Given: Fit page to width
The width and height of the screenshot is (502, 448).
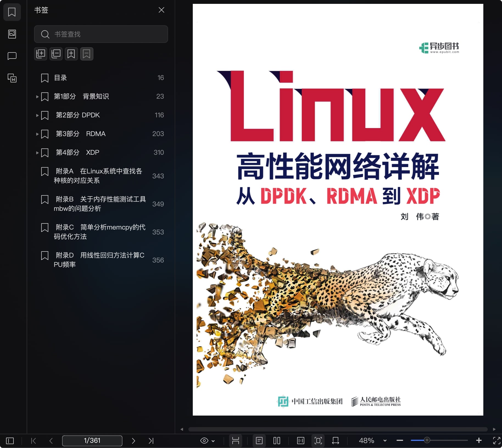Looking at the screenshot, I should tap(336, 441).
